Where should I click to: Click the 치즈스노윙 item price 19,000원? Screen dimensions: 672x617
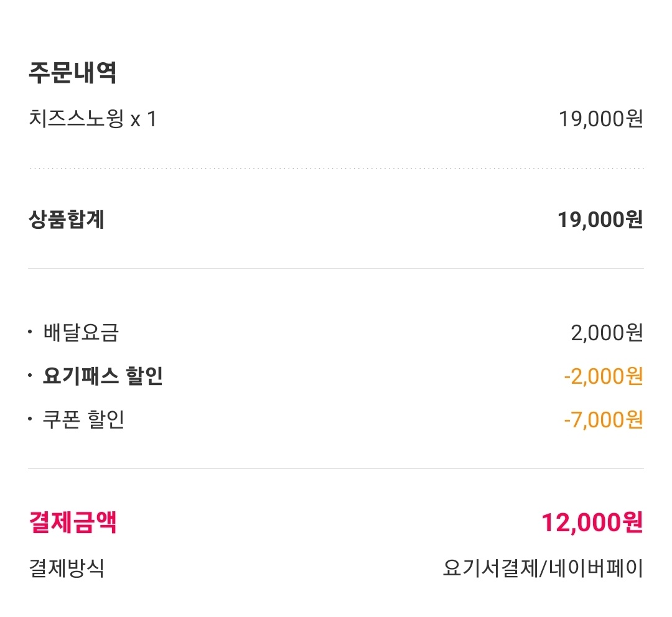pyautogui.click(x=600, y=118)
